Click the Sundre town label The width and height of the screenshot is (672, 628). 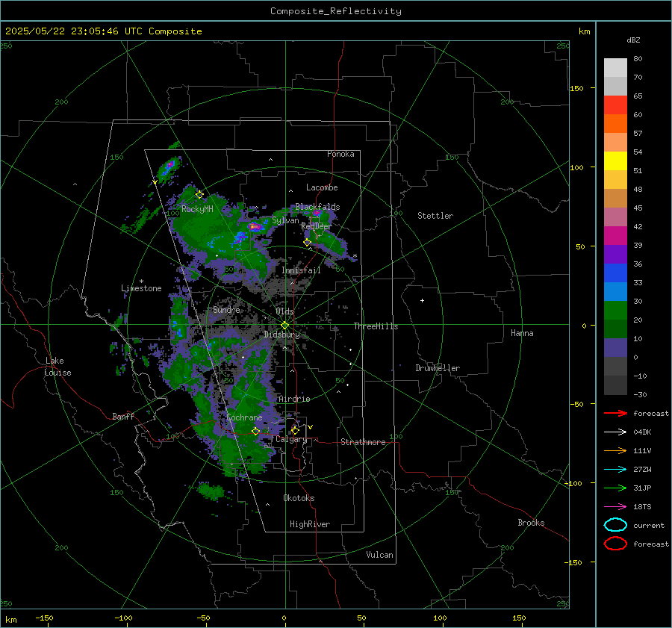(x=226, y=309)
